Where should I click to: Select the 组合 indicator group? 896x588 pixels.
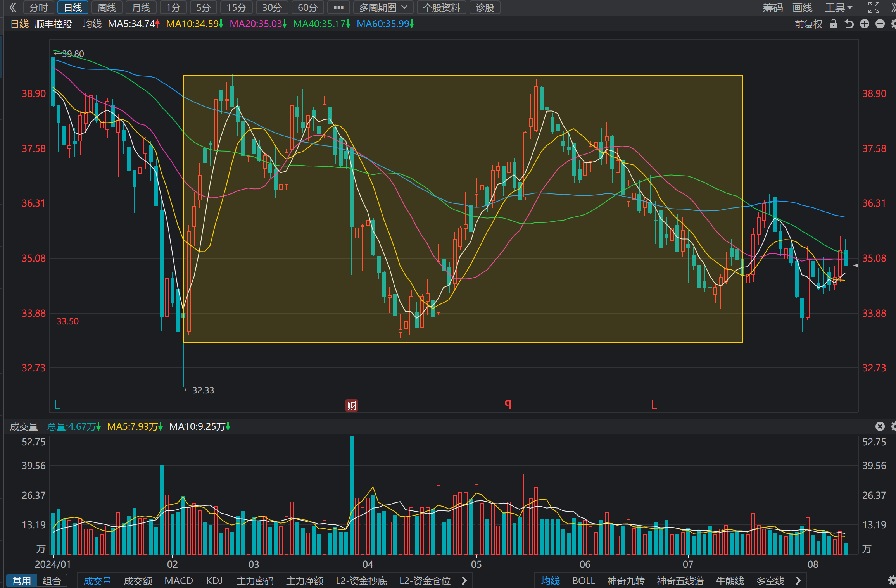(x=52, y=581)
